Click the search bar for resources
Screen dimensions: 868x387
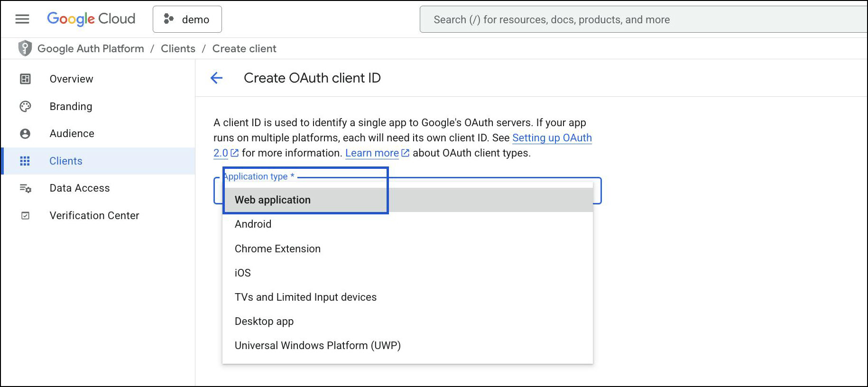(x=640, y=19)
